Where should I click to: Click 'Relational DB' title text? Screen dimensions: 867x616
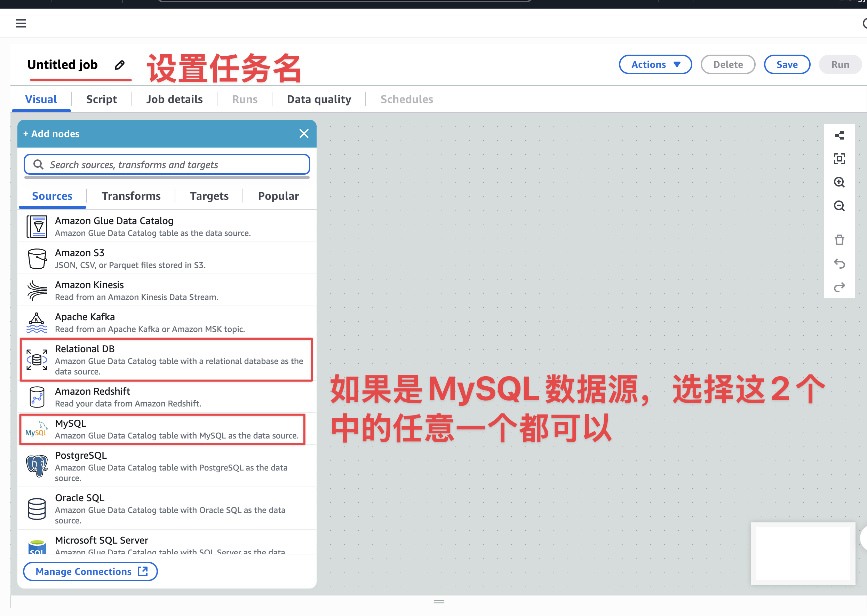pos(85,349)
